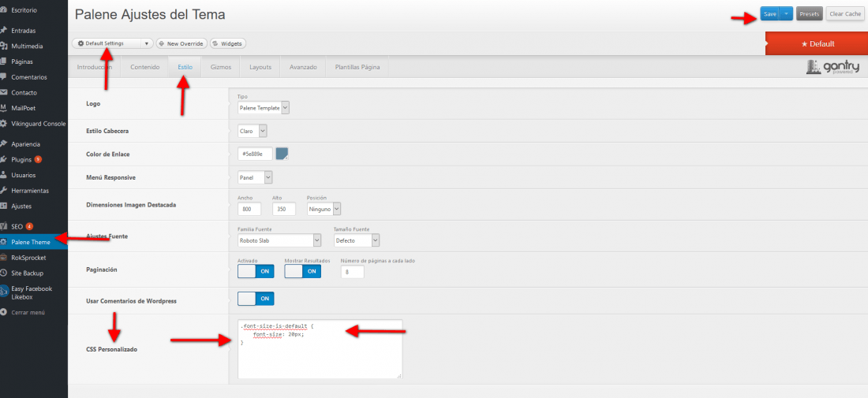The width and height of the screenshot is (868, 398).
Task: Click the Cerrar menú collapse arrow icon
Action: click(x=4, y=312)
